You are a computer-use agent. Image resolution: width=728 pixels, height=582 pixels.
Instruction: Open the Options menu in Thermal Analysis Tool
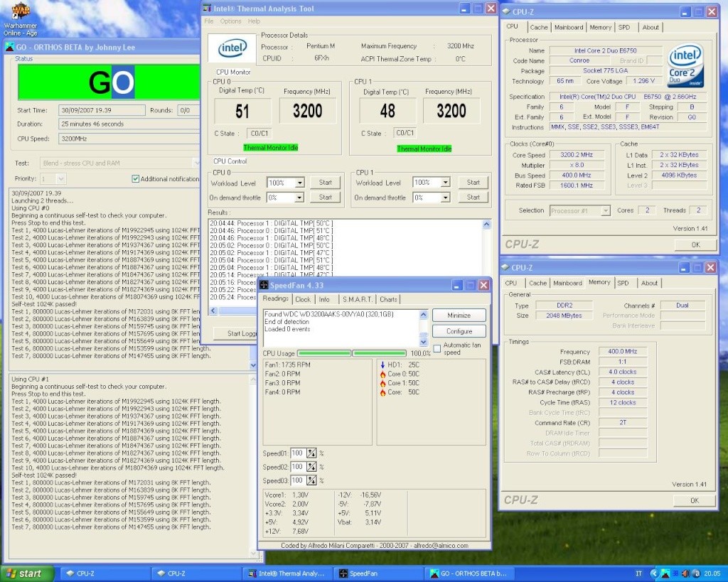click(x=230, y=21)
